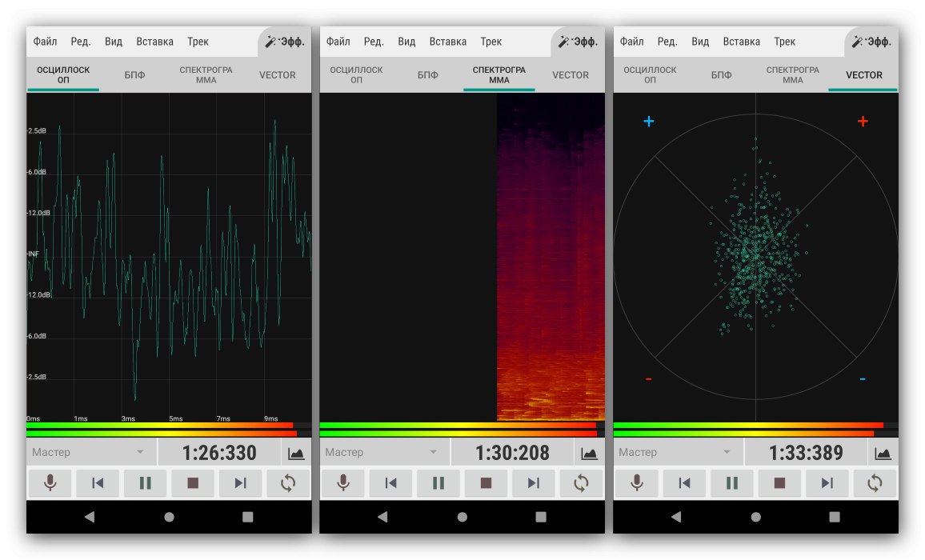The height and width of the screenshot is (560, 925).
Task: Select СПЕКТРОГРАММА tab in the middle screen
Action: coord(499,75)
